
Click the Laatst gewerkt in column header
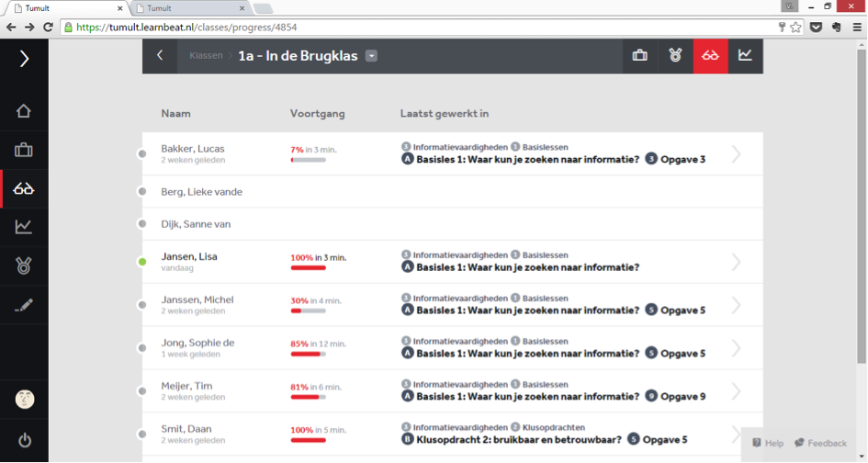click(x=445, y=114)
